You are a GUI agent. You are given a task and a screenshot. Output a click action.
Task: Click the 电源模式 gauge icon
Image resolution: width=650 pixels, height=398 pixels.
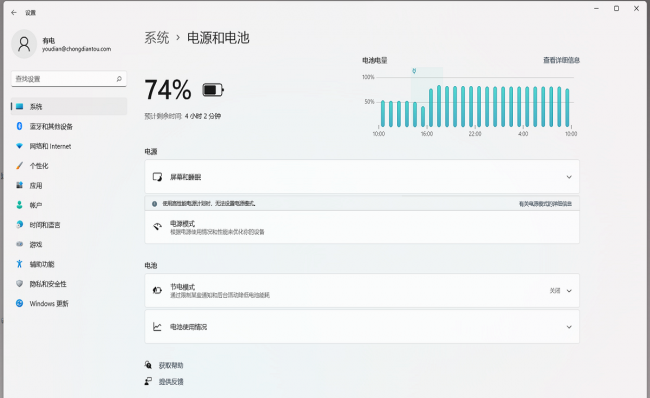pos(157,227)
